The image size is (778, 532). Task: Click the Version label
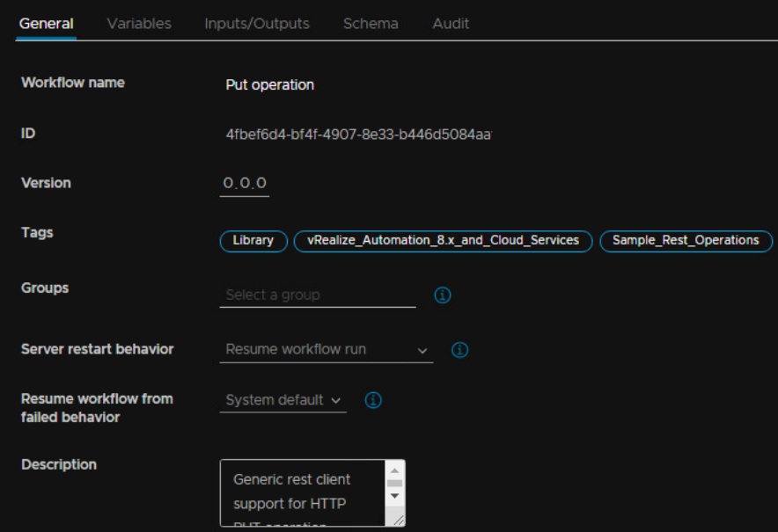pos(46,183)
